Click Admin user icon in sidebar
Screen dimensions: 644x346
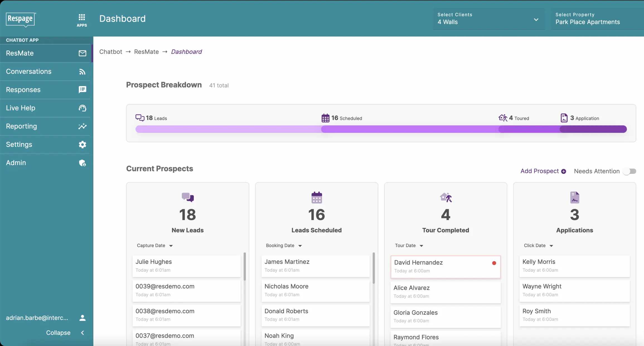[x=82, y=163]
